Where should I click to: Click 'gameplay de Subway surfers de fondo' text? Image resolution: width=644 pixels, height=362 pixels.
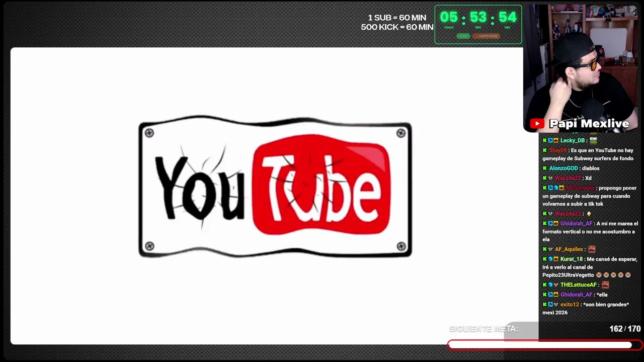pyautogui.click(x=588, y=158)
